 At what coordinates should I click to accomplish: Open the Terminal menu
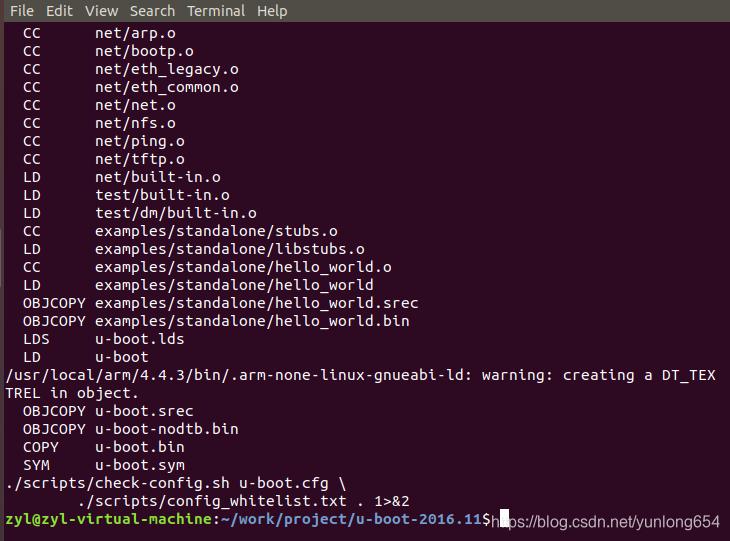216,11
